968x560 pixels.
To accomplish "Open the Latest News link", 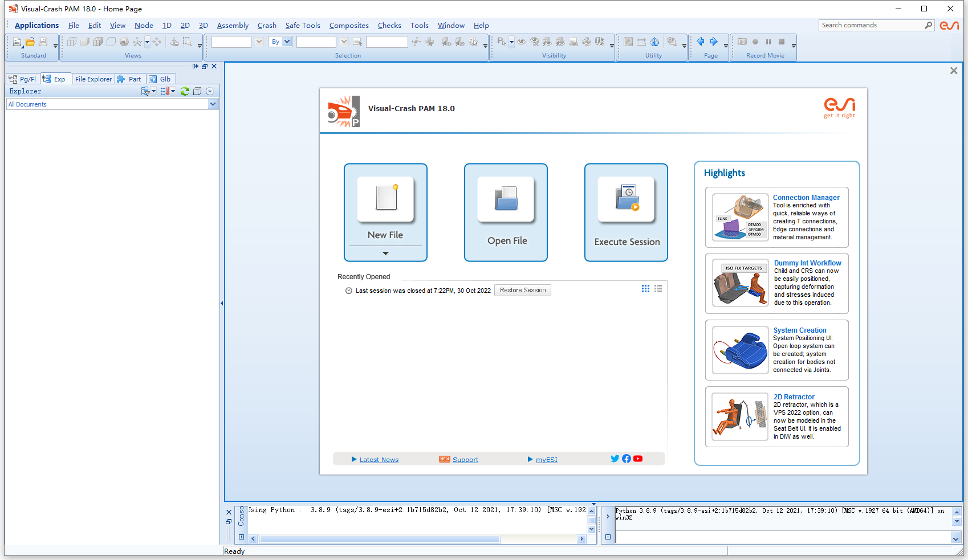I will (x=379, y=460).
